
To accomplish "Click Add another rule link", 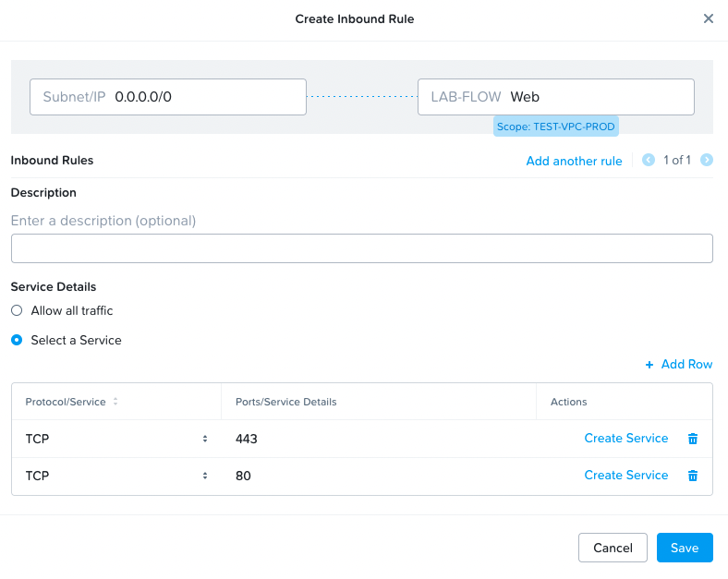I will click(574, 161).
